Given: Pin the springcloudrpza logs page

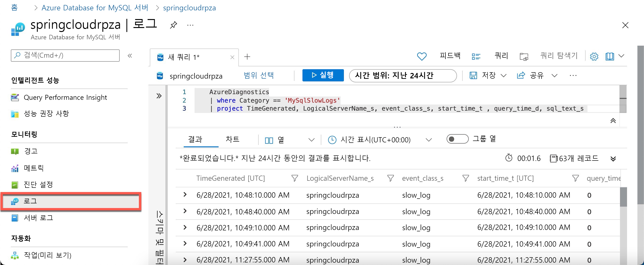Looking at the screenshot, I should coord(174,25).
